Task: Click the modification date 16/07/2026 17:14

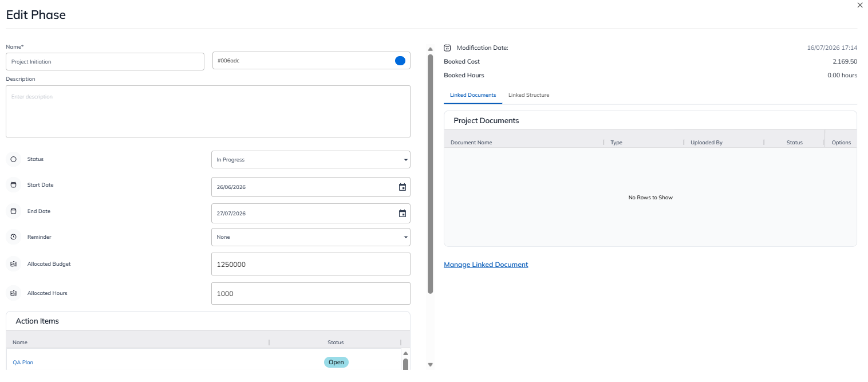Action: pyautogui.click(x=832, y=48)
